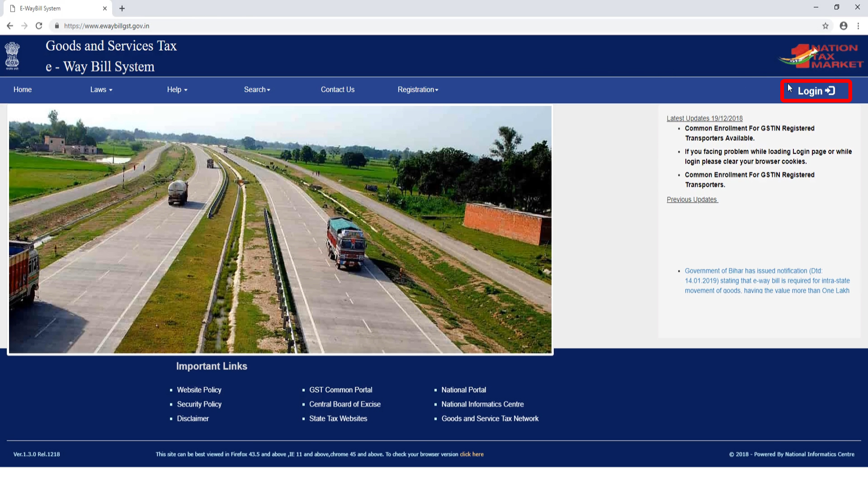
Task: Click the 'click here' browser version link
Action: tap(472, 454)
